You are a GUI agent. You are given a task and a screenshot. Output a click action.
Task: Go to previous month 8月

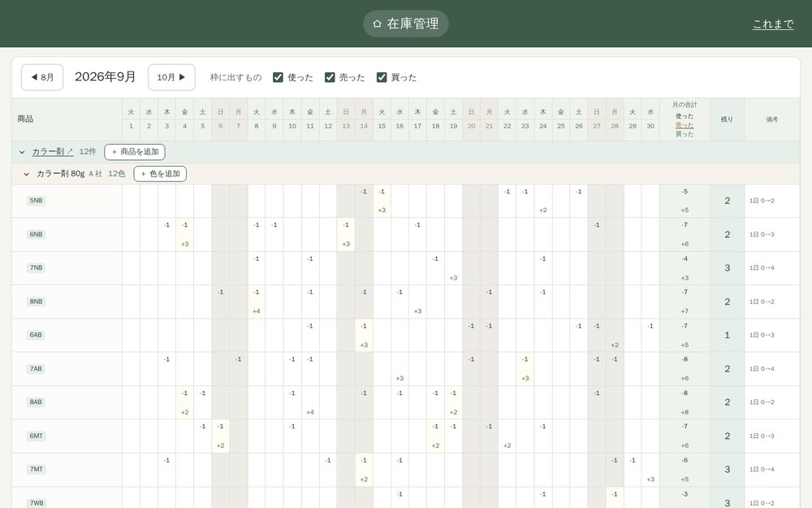(42, 77)
